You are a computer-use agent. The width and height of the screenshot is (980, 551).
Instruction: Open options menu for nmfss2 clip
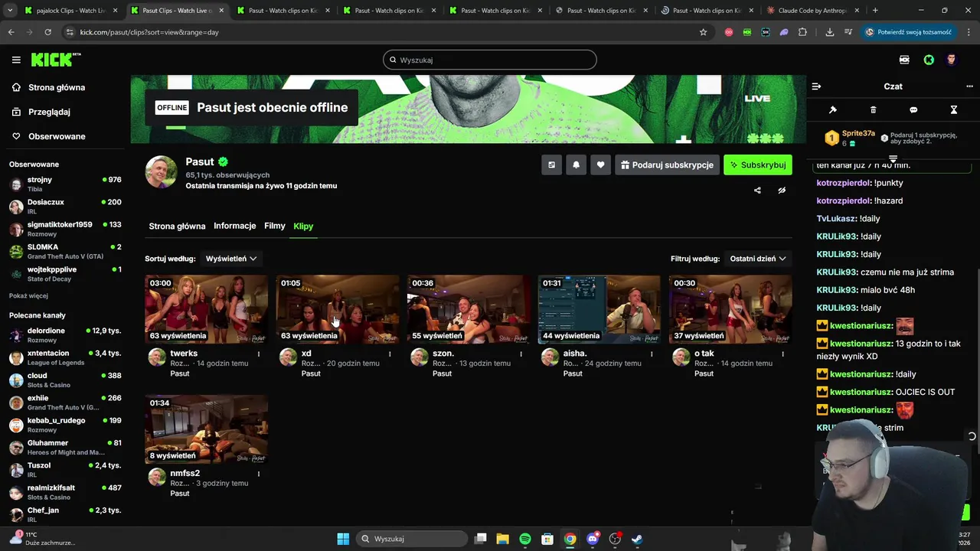[259, 474]
